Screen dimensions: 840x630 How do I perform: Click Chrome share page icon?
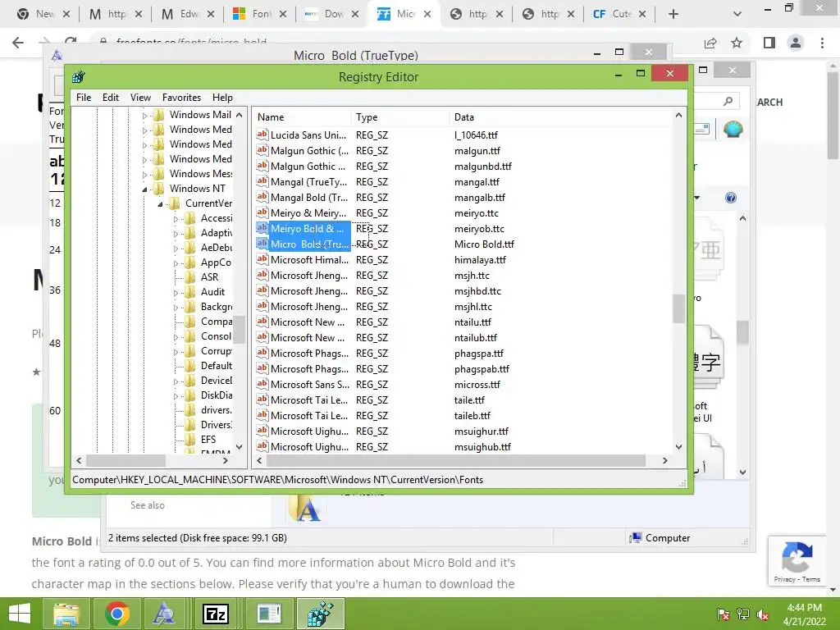tap(710, 43)
